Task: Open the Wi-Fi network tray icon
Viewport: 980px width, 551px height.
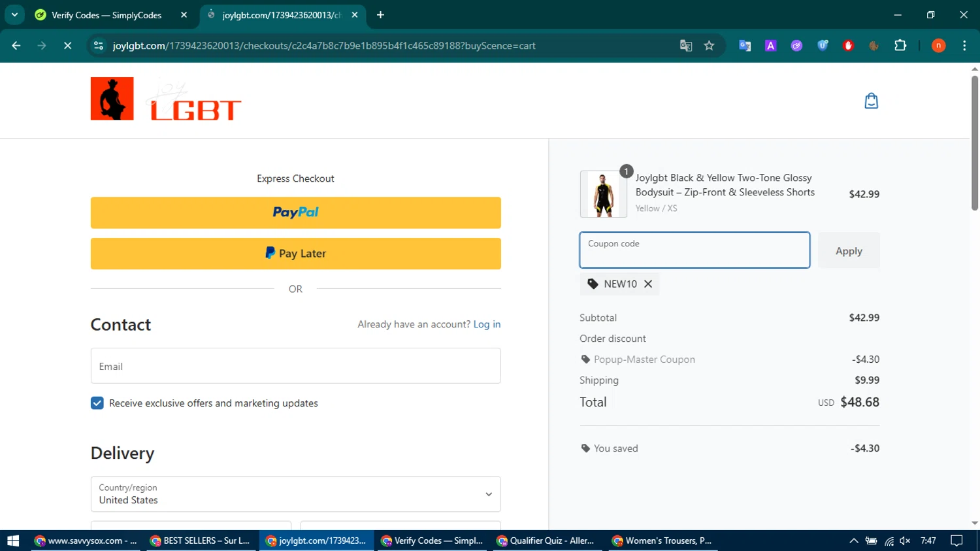Action: 889,541
